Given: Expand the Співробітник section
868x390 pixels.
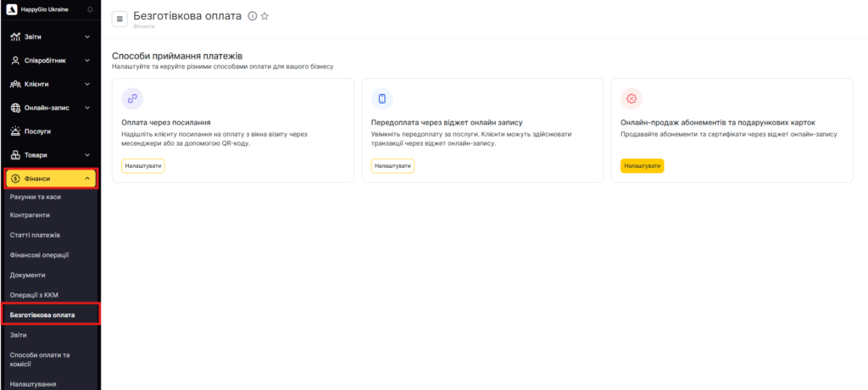Looking at the screenshot, I should pos(50,60).
